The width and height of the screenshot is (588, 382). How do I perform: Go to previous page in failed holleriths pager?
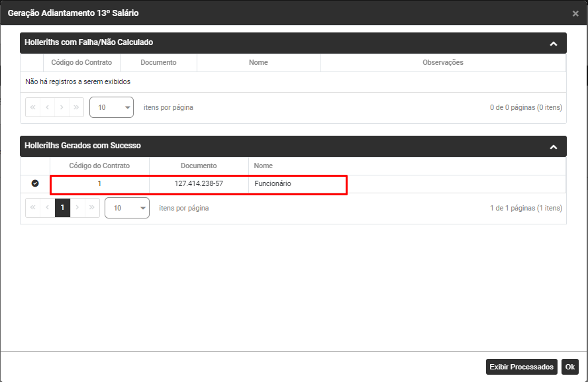[x=48, y=107]
